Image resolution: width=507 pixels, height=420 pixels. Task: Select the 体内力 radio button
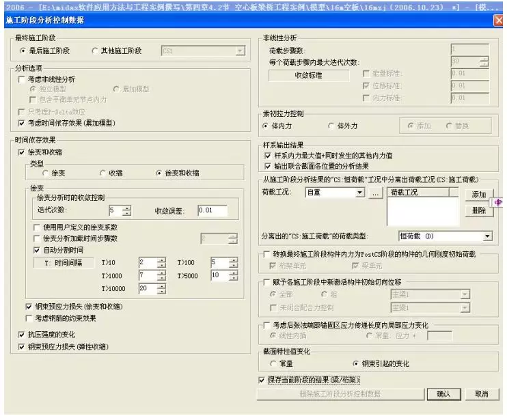pyautogui.click(x=266, y=126)
